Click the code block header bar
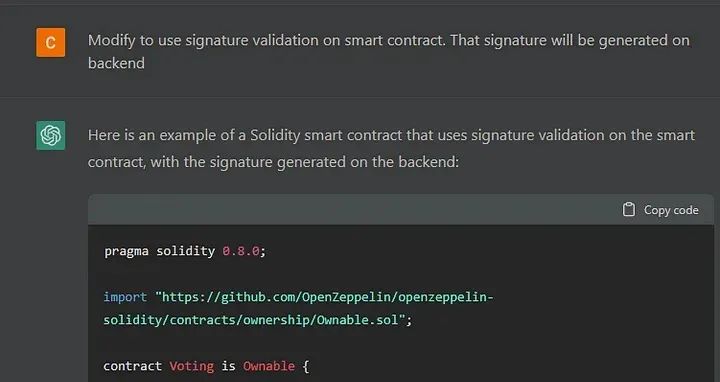The height and width of the screenshot is (382, 720). tap(401, 210)
